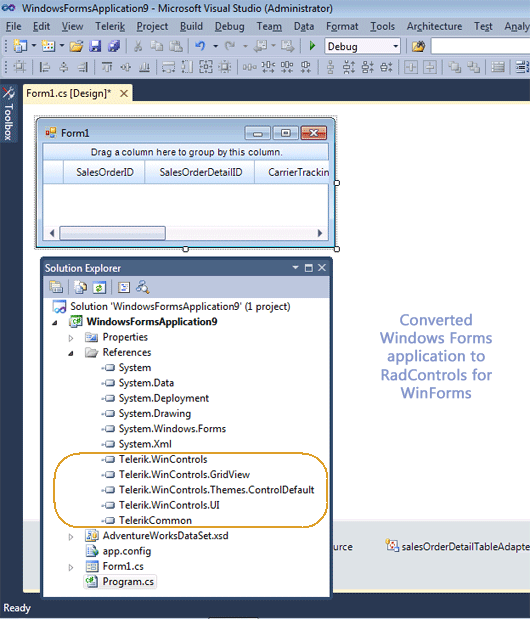The width and height of the screenshot is (530, 619).
Task: Start debugging with the green play icon
Action: (312, 46)
